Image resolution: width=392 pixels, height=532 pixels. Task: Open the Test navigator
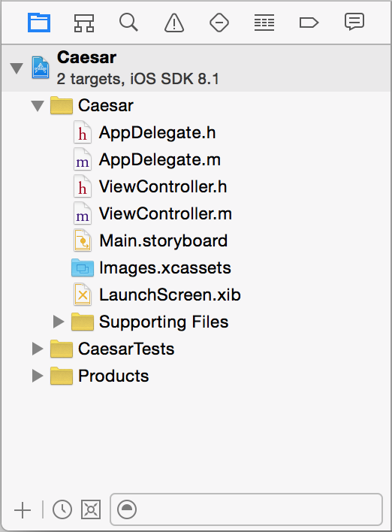click(x=219, y=23)
